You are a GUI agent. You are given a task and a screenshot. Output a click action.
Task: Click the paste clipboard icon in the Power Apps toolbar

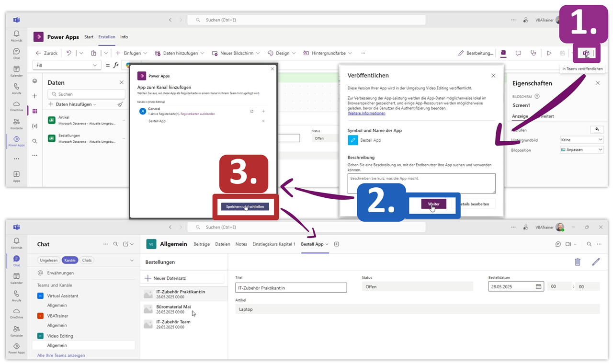94,53
